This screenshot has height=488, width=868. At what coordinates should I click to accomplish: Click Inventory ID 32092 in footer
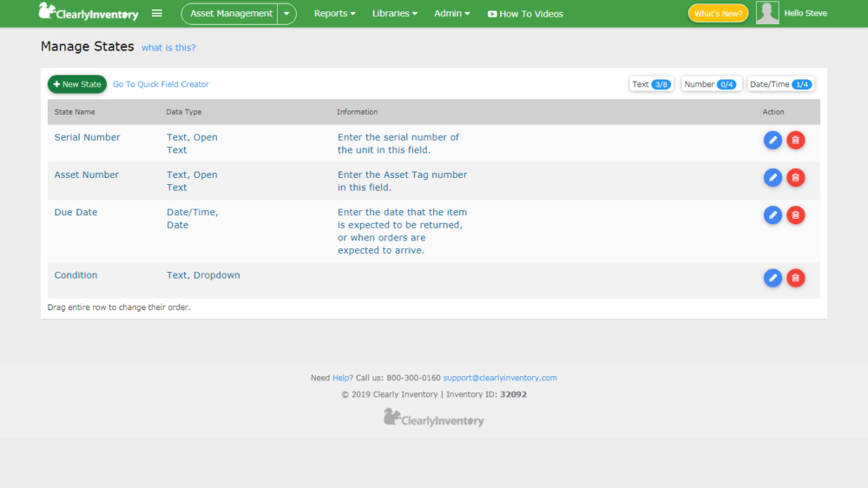coord(487,394)
